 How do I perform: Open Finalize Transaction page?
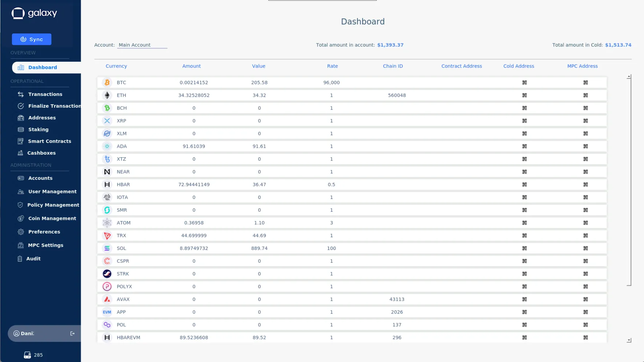(x=49, y=106)
